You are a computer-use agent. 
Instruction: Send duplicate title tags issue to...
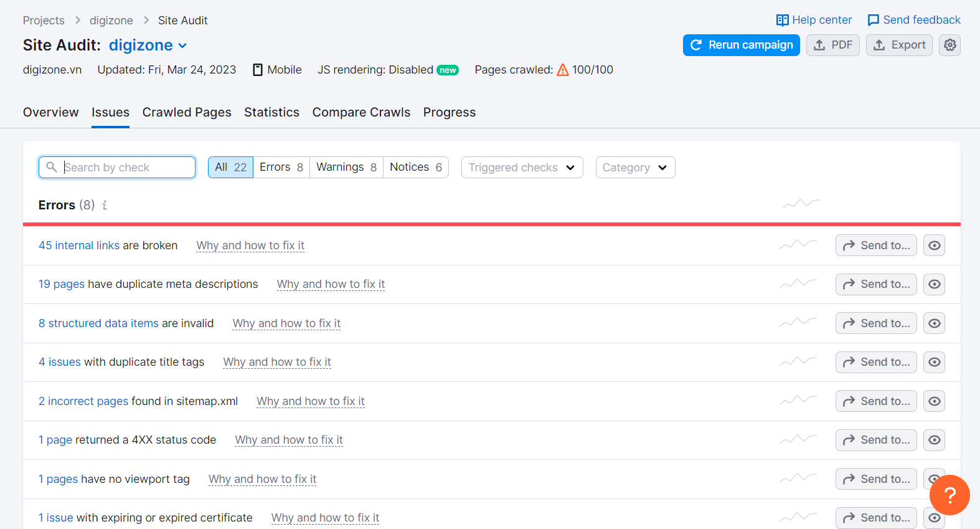pos(876,362)
